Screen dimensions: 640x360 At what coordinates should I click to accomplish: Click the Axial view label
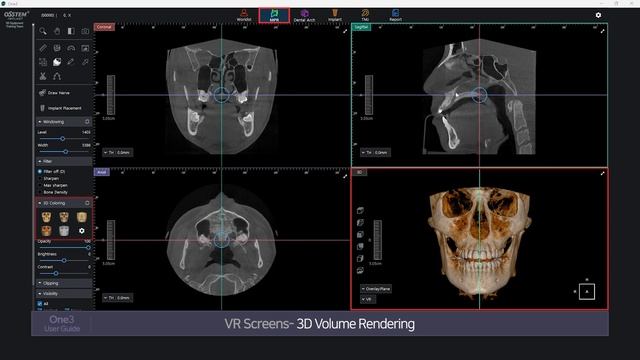coord(102,172)
